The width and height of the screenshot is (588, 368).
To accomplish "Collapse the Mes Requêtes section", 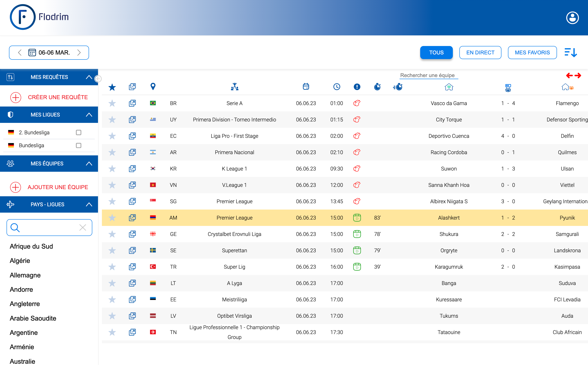I will point(89,77).
